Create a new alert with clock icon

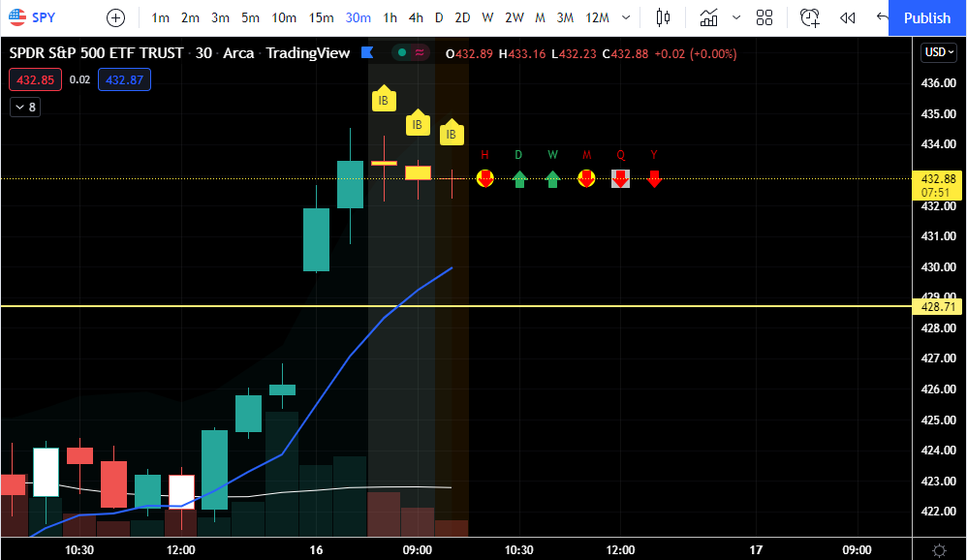810,17
